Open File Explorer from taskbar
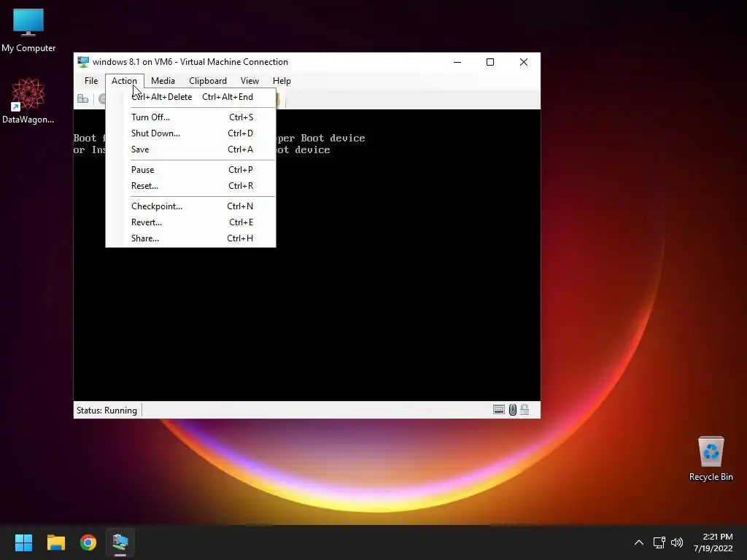This screenshot has height=560, width=747. coord(55,542)
